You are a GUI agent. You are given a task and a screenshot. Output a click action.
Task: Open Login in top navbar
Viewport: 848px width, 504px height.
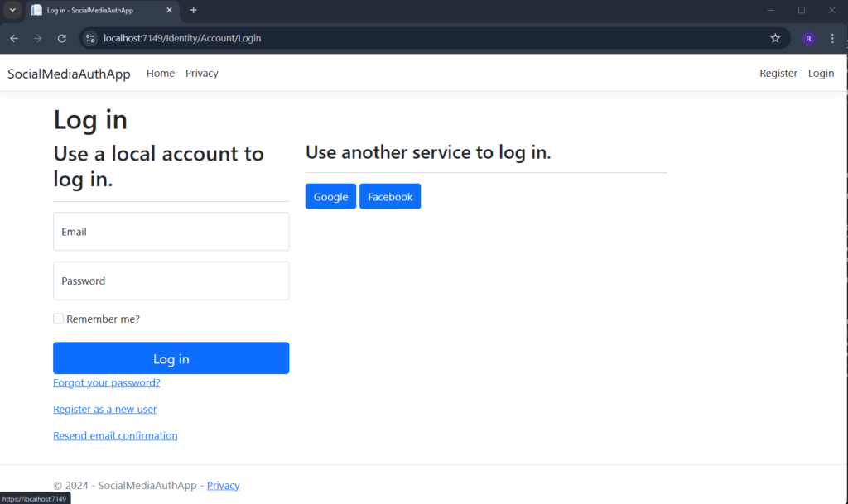821,74
